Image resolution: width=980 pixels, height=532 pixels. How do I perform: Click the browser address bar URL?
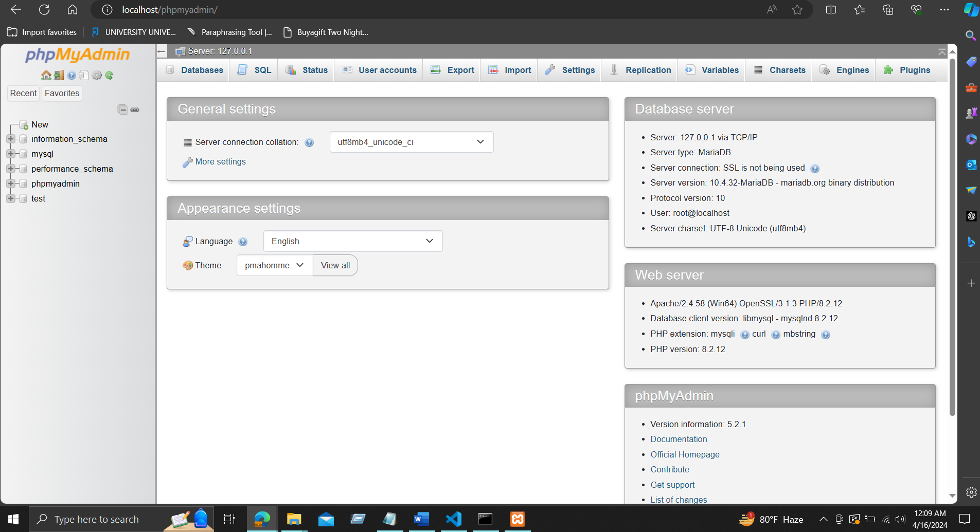click(170, 10)
